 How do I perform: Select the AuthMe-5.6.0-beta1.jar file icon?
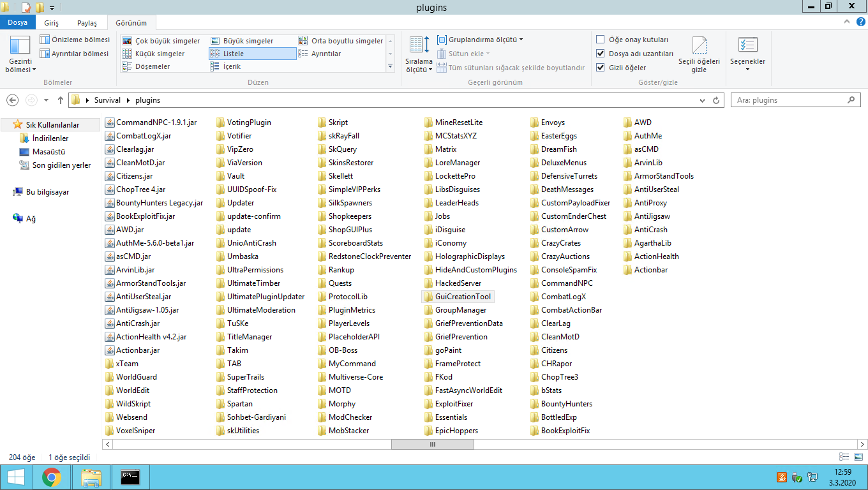tap(109, 243)
